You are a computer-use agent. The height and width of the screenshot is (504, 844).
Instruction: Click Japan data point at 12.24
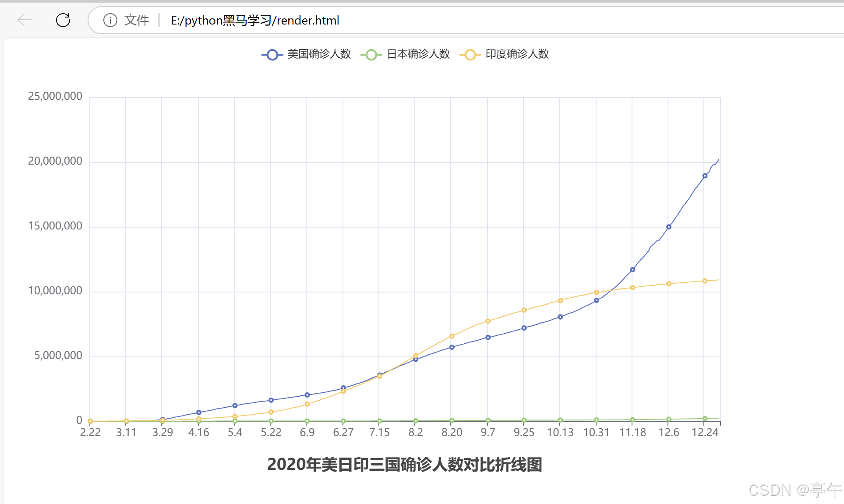[x=705, y=419]
